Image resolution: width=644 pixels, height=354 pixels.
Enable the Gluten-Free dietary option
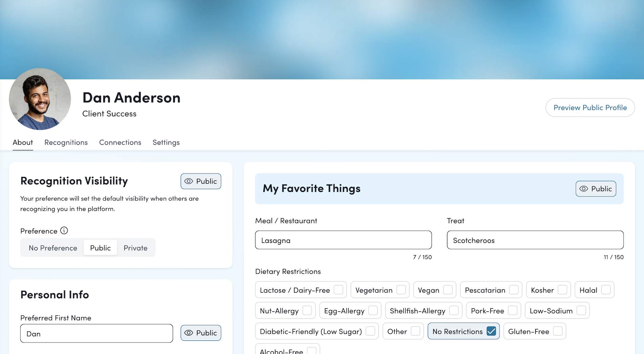pyautogui.click(x=558, y=331)
